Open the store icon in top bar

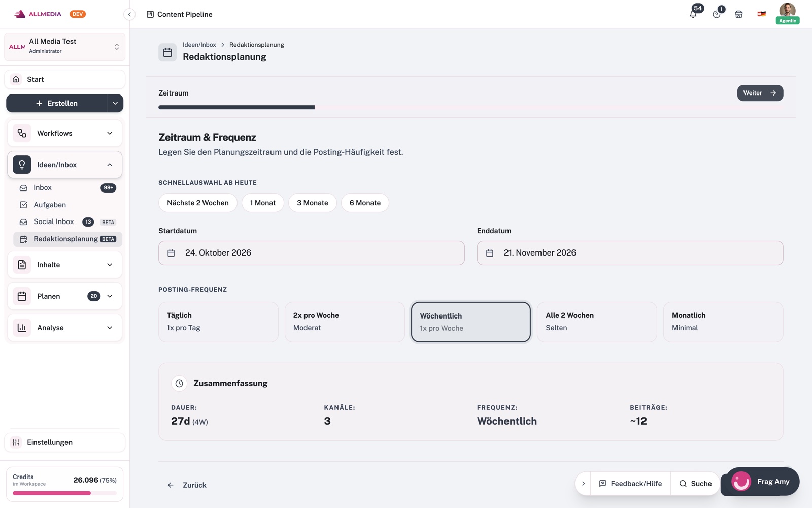pos(739,14)
